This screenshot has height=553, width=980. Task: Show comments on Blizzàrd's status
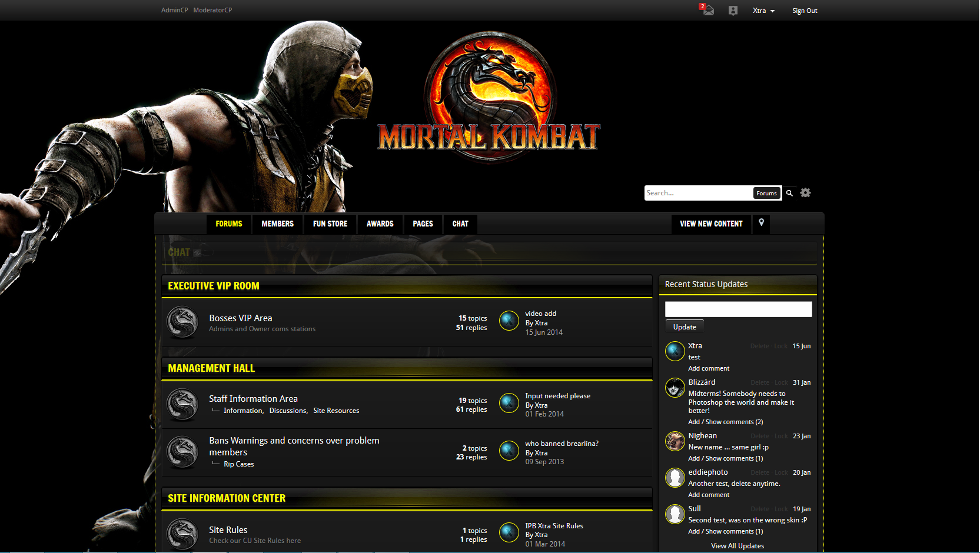pyautogui.click(x=726, y=422)
